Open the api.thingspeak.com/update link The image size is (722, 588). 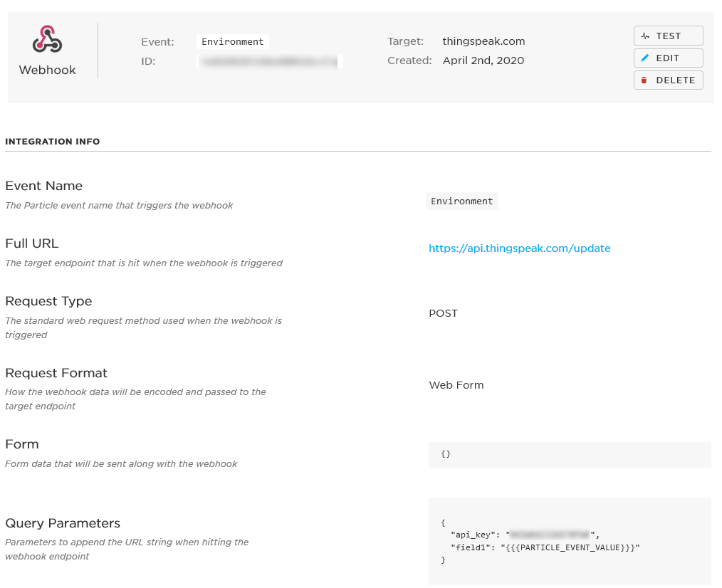click(519, 248)
